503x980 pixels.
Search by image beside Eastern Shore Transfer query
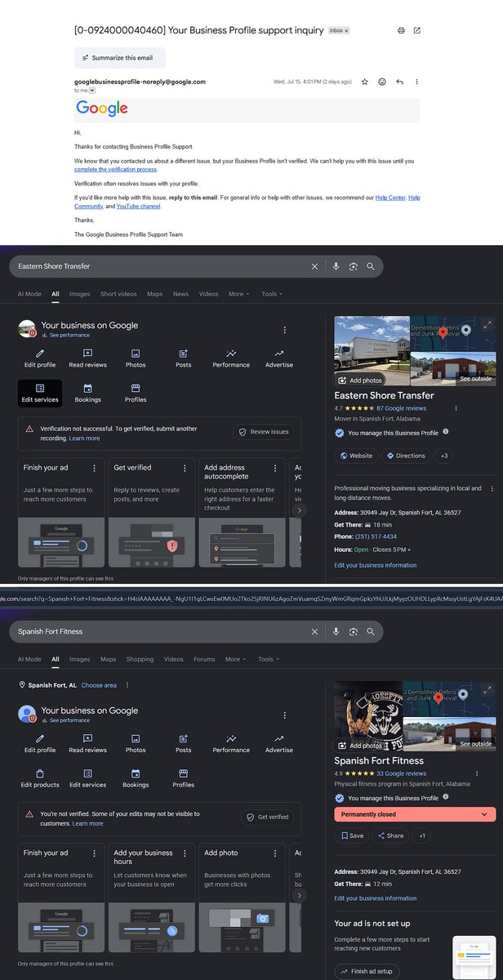point(354,266)
